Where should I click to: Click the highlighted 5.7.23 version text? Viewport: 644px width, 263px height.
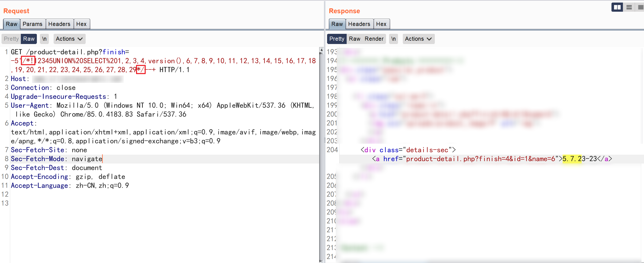coord(572,159)
